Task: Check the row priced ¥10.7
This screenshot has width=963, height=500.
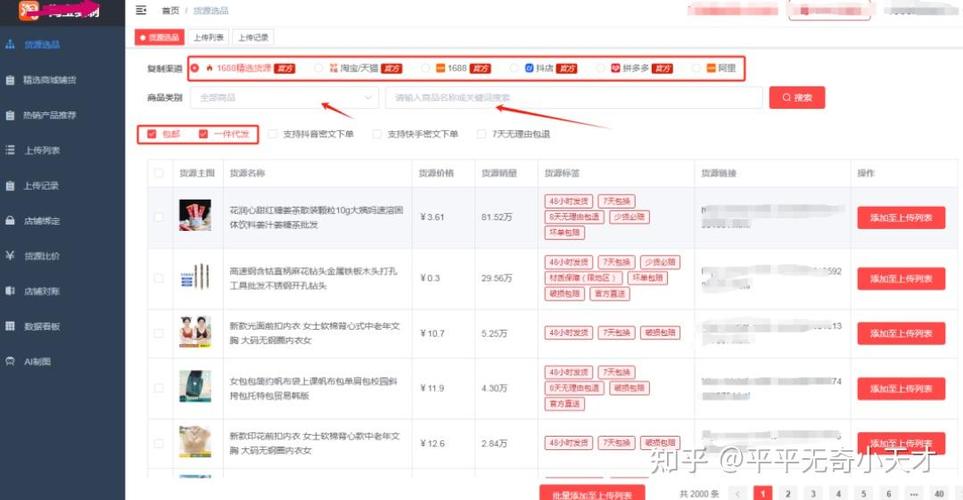Action: 159,333
